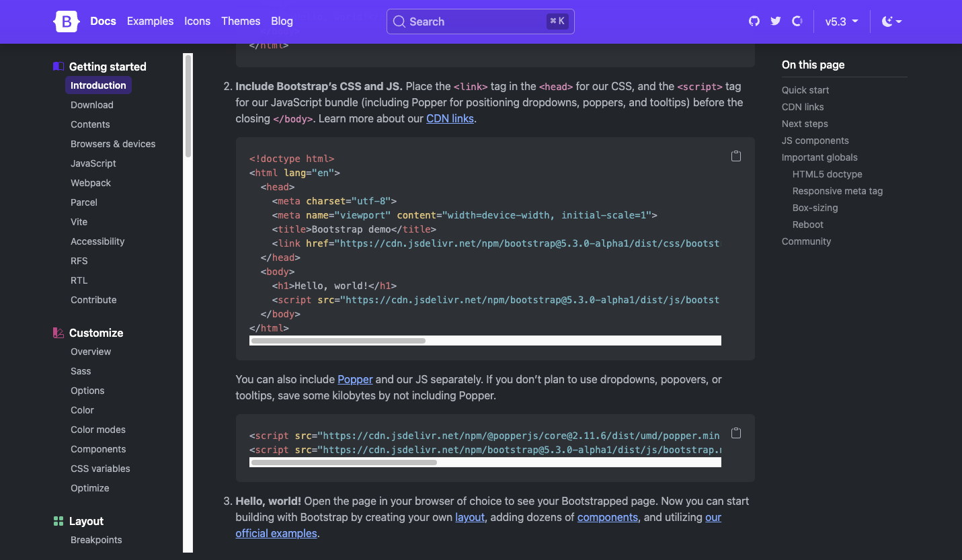Image resolution: width=962 pixels, height=560 pixels.
Task: Open Breakpoints under Layout
Action: 96,540
